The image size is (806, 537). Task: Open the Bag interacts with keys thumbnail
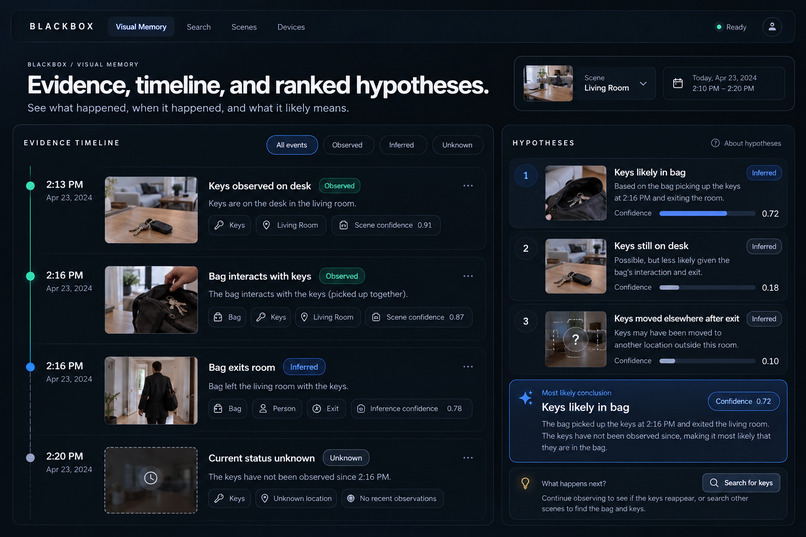tap(151, 300)
